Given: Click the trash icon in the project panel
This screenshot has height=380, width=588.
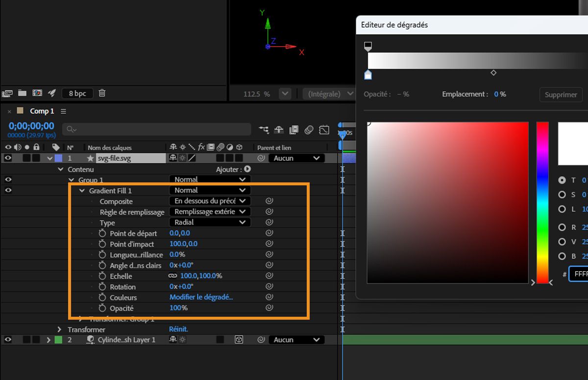Looking at the screenshot, I should pos(102,93).
